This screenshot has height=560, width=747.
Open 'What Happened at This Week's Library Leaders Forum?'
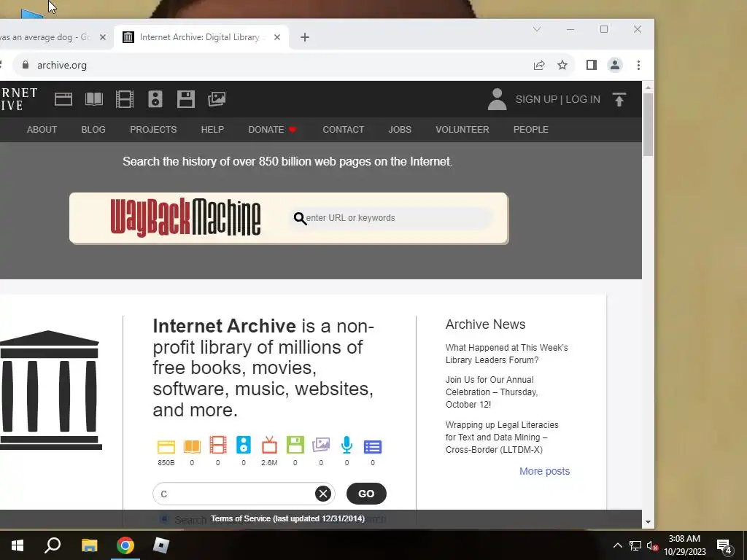coord(506,354)
